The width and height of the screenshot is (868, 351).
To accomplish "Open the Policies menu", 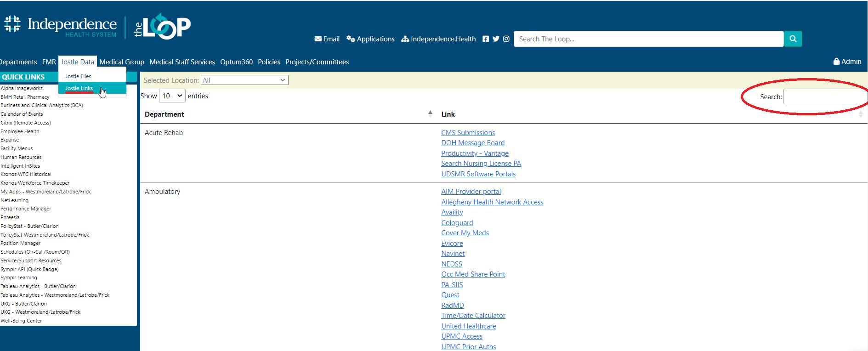I will pos(269,62).
